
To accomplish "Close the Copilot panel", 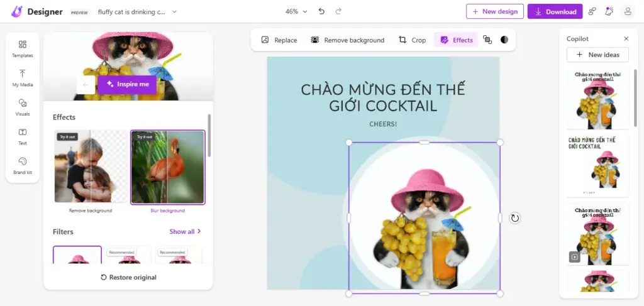I will point(626,39).
